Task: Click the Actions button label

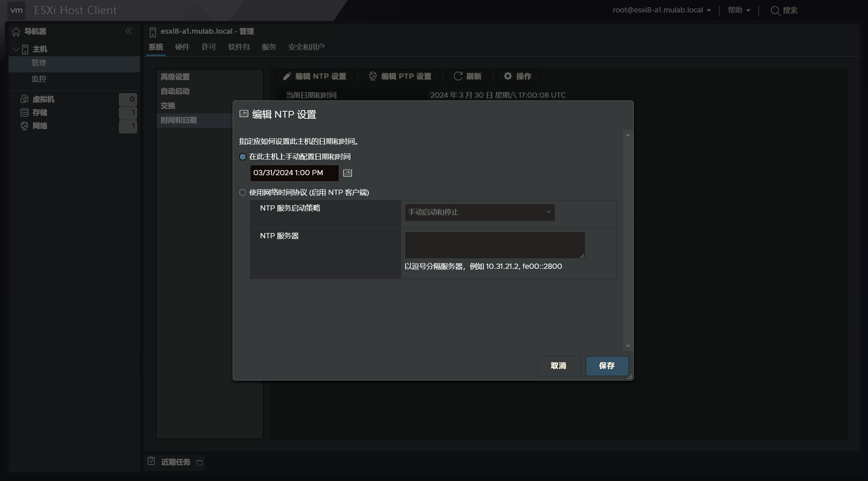Action: tap(524, 76)
